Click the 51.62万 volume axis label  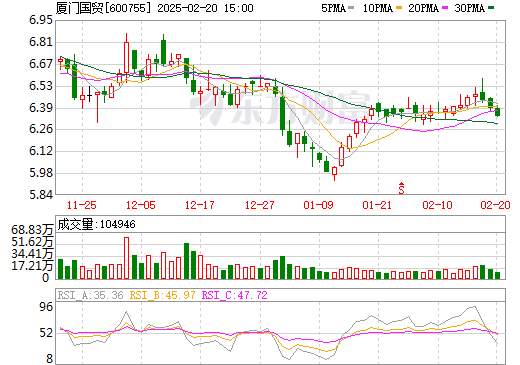(x=32, y=242)
